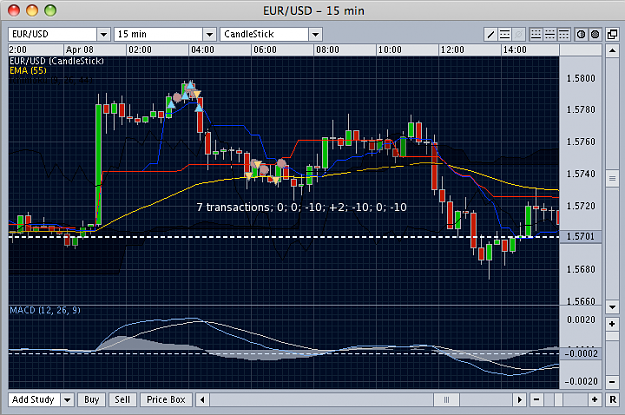Click the Price Box button
The image size is (625, 415).
pyautogui.click(x=166, y=399)
